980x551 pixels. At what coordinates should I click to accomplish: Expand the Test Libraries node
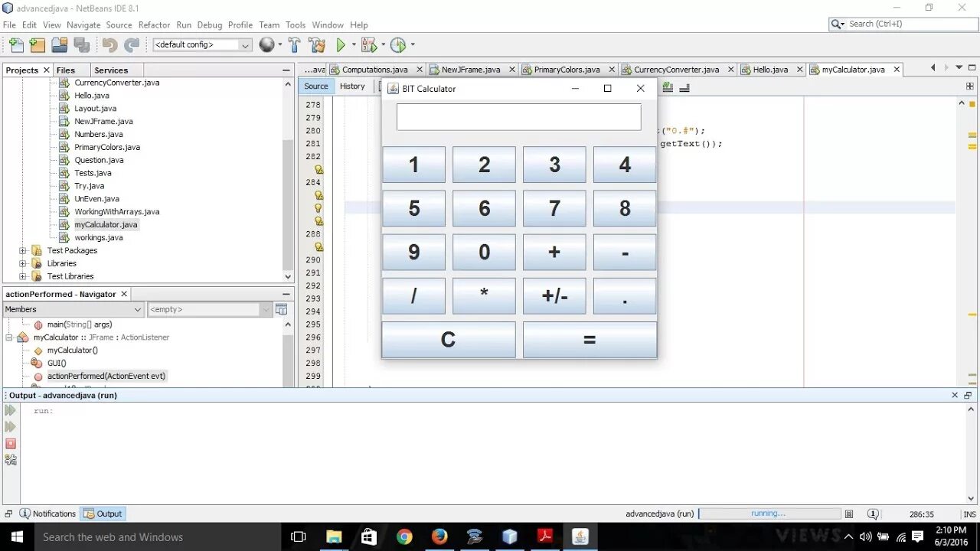point(23,276)
